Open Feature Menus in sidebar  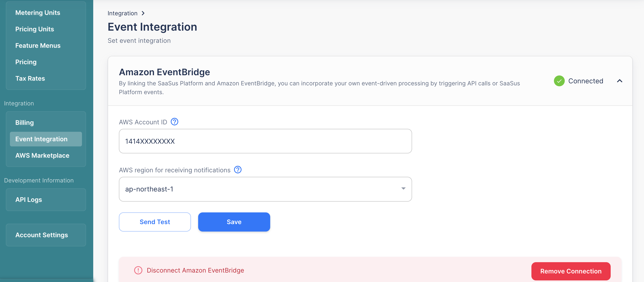pyautogui.click(x=38, y=46)
